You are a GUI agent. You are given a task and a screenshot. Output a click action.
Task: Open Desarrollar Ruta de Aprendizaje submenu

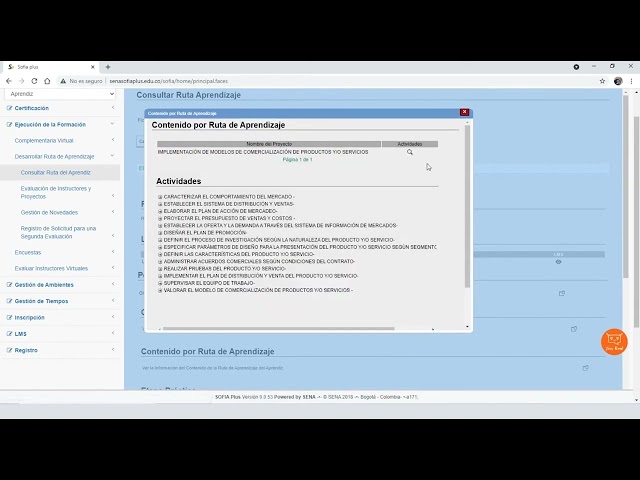tap(61, 156)
